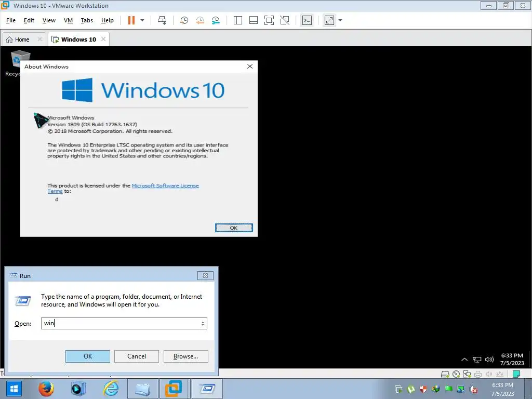
Task: Click the network adapter icon in VMware status bar
Action: coord(467,374)
